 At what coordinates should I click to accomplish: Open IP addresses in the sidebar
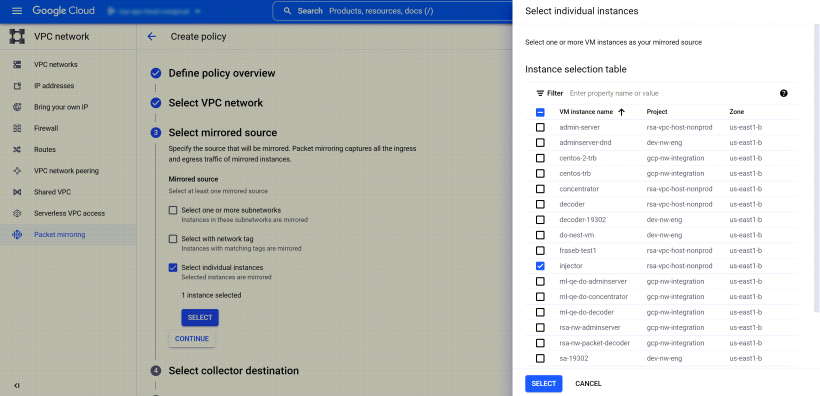tap(54, 86)
